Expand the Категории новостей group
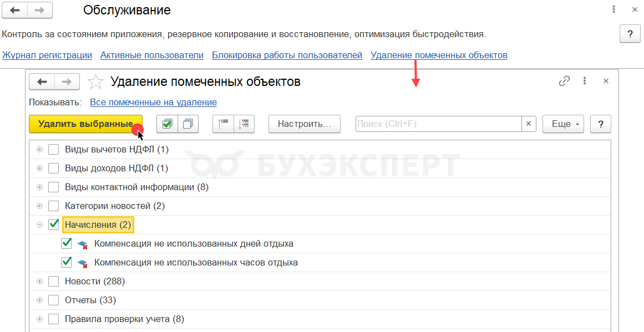Viewport: 644px width, 332px height. [40, 206]
